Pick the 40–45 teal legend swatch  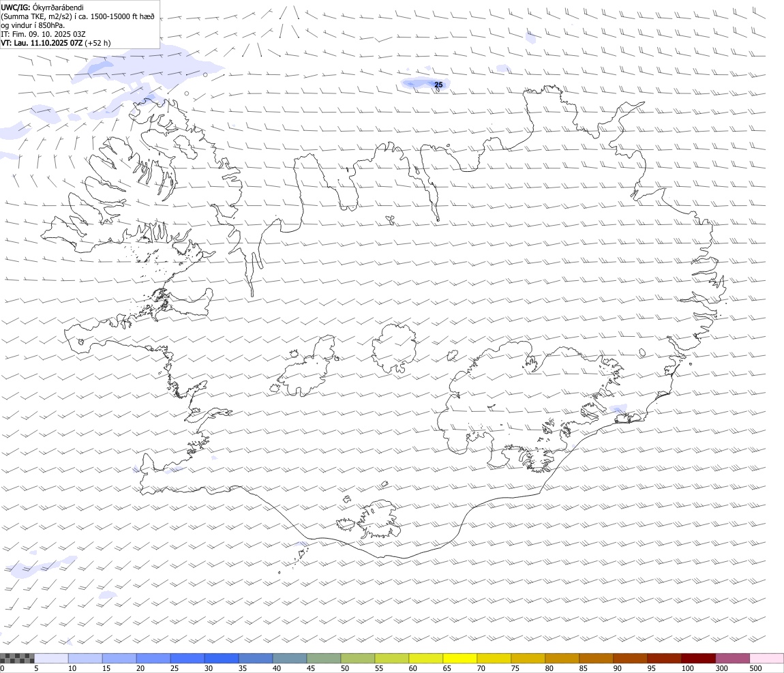[x=290, y=658]
